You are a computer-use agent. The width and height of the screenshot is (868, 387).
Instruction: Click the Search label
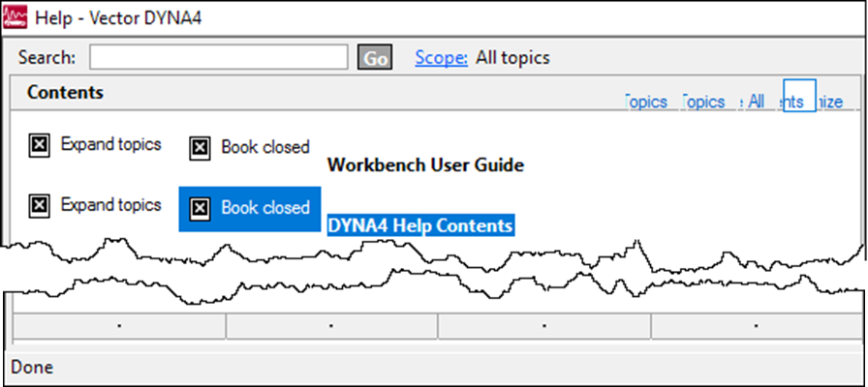point(47,58)
